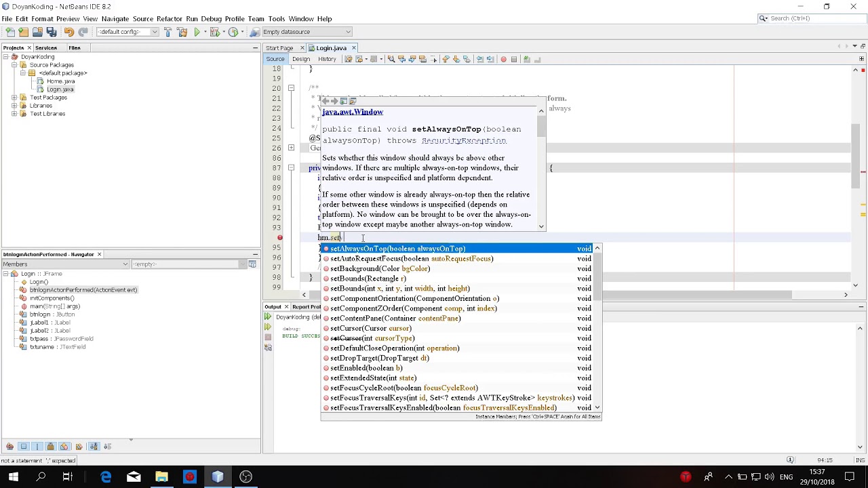Toggle Show Static Members filter in Navigator
This screenshot has width=868, height=488.
37,447
